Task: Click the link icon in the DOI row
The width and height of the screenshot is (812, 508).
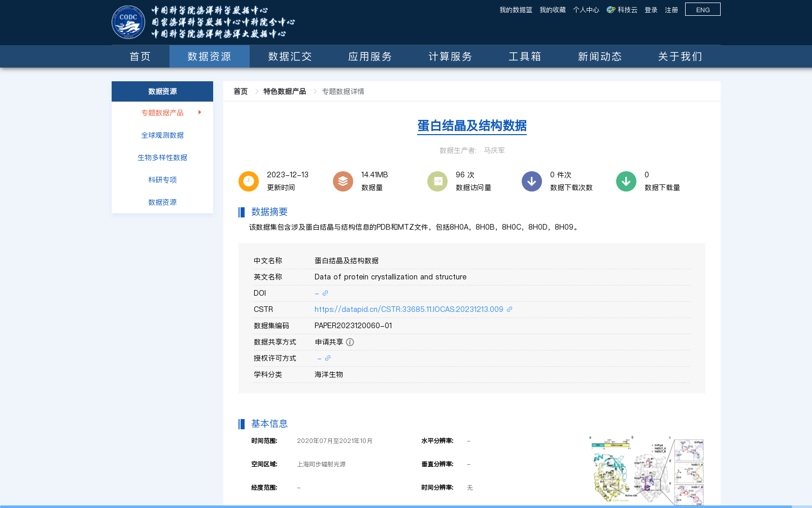Action: (x=325, y=293)
